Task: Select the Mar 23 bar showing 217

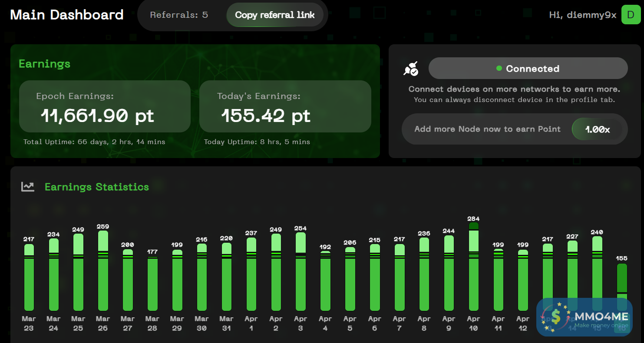Action: click(x=29, y=277)
